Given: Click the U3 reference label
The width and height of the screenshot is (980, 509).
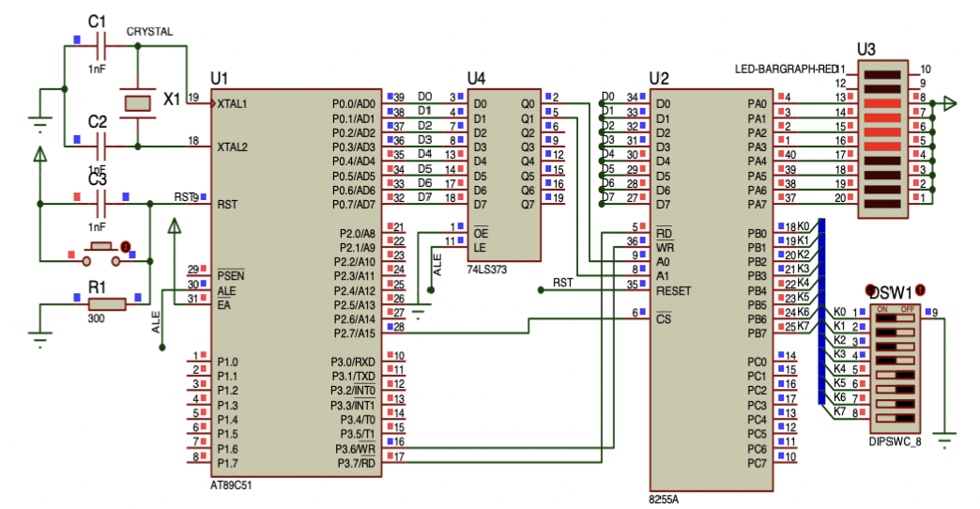Looking at the screenshot, I should click(866, 50).
